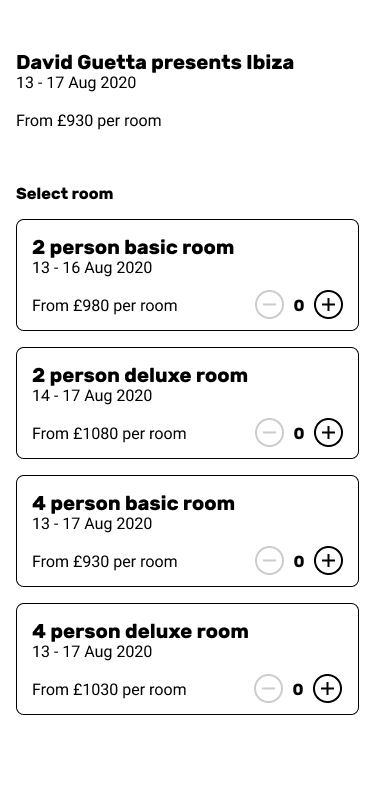Remove one 2 person basic room

pos(269,304)
